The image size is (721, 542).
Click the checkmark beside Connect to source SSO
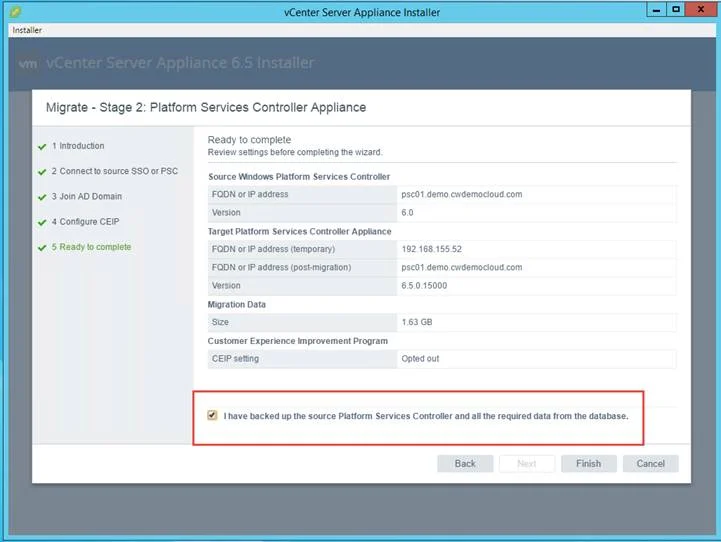pyautogui.click(x=42, y=172)
